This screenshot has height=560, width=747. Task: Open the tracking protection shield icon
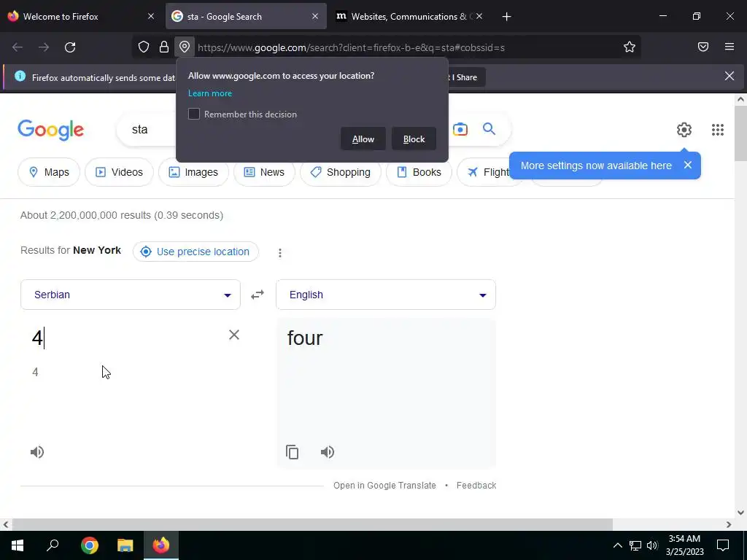point(144,47)
